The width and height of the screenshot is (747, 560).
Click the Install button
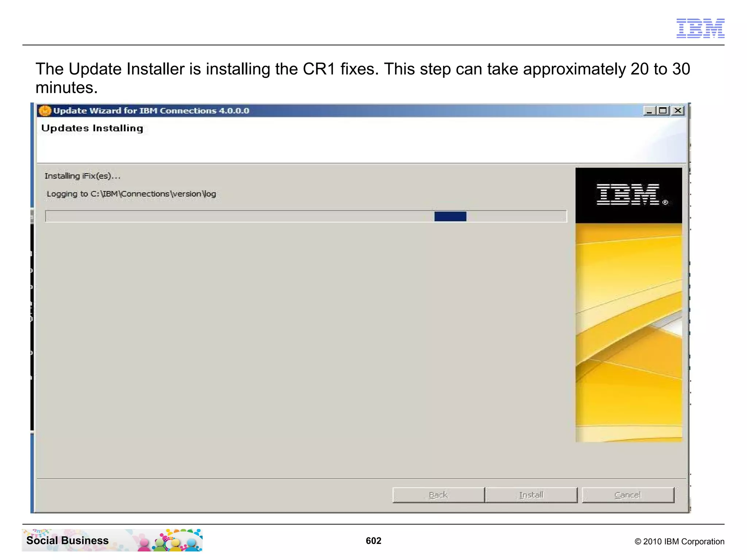[x=531, y=495]
